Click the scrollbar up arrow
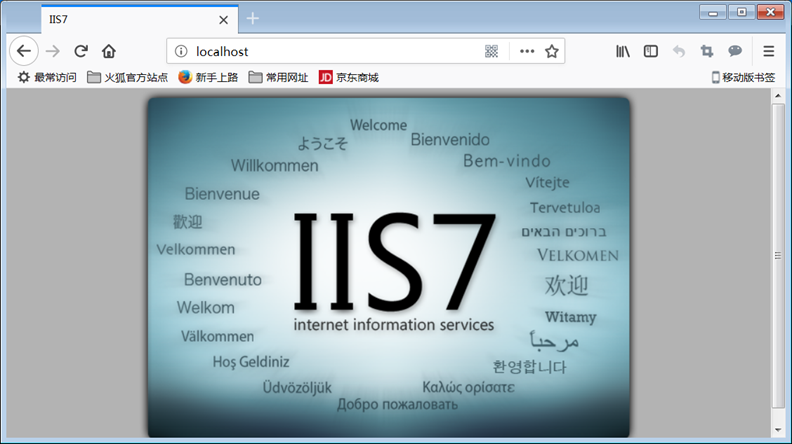792x444 pixels. click(x=778, y=95)
